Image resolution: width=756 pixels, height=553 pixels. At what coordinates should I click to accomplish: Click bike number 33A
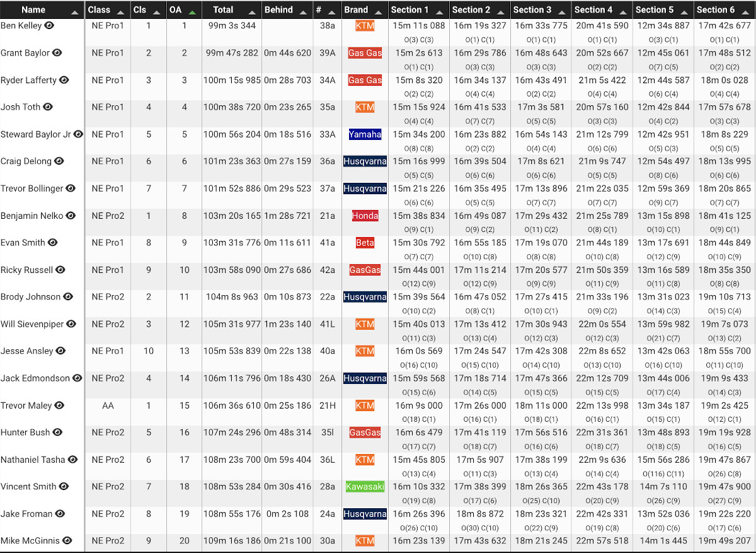click(328, 134)
